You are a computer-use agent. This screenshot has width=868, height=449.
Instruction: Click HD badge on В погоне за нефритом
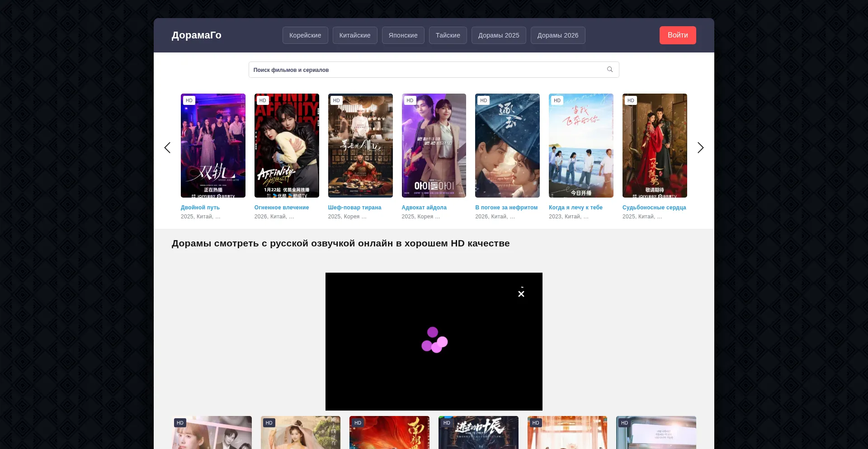coord(484,100)
